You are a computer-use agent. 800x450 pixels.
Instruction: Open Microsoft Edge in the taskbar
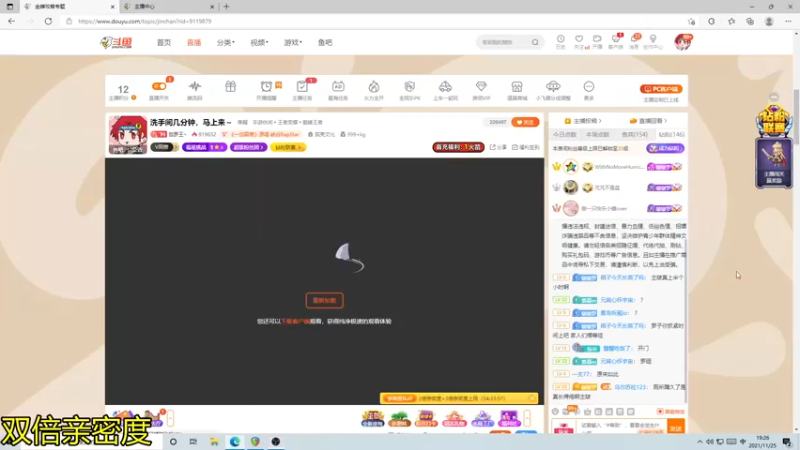[235, 442]
